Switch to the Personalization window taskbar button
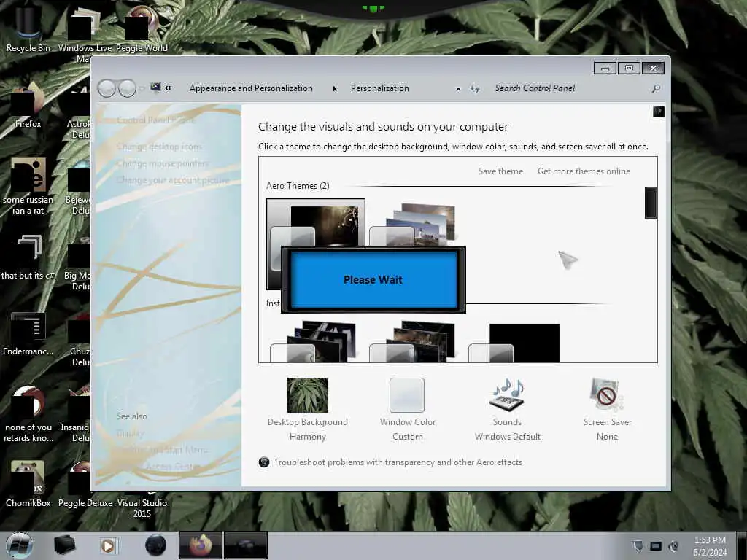 point(245,545)
